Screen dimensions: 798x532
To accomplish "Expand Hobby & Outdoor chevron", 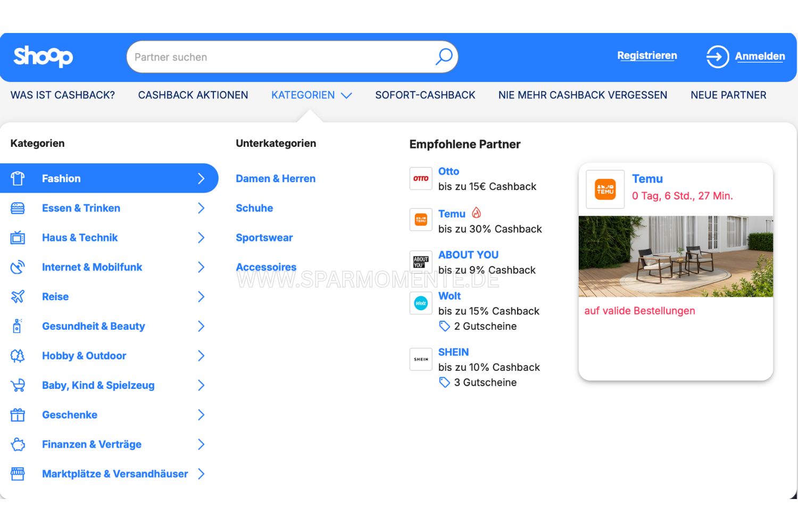I will coord(201,355).
